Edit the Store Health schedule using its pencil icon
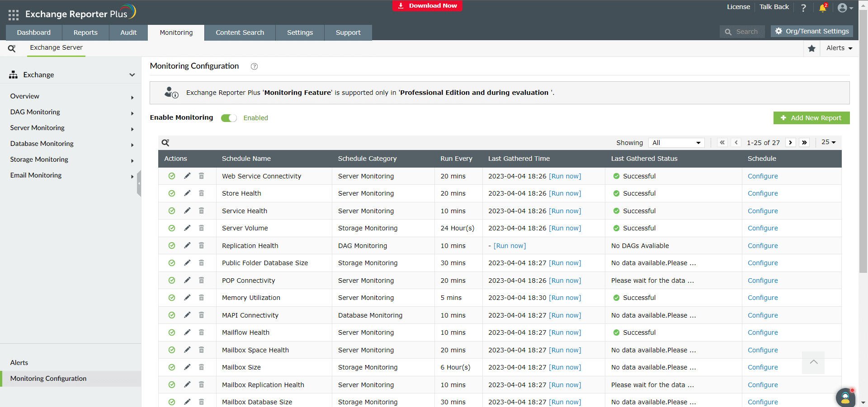The image size is (868, 407). (187, 193)
